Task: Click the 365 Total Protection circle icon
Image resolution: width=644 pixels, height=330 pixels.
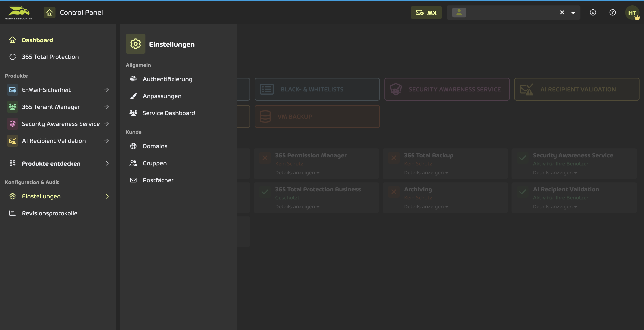Action: tap(13, 57)
